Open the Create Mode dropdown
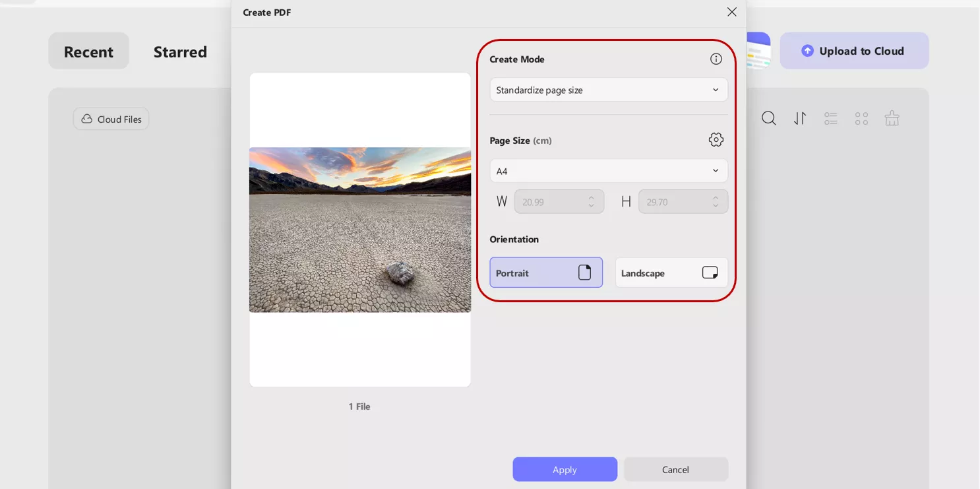980x489 pixels. [608, 90]
